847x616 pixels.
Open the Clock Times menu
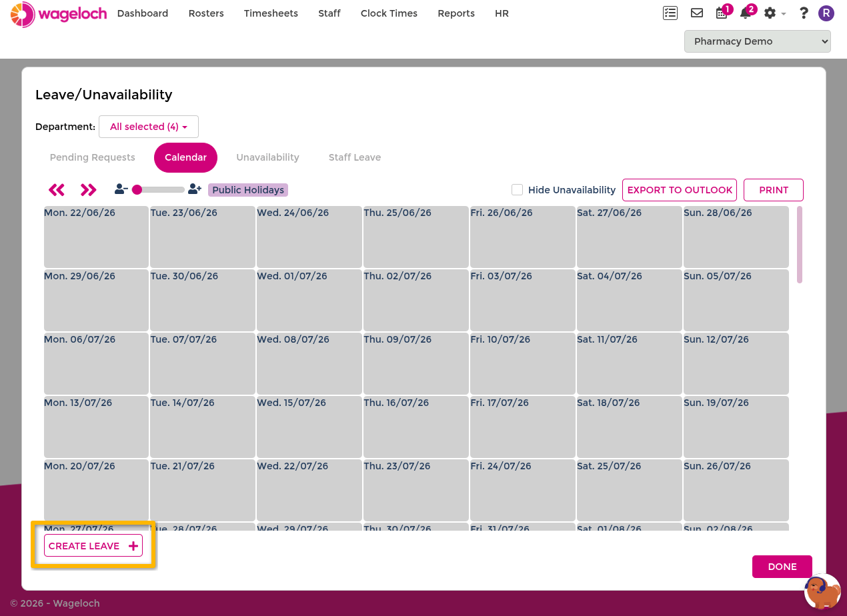click(389, 13)
